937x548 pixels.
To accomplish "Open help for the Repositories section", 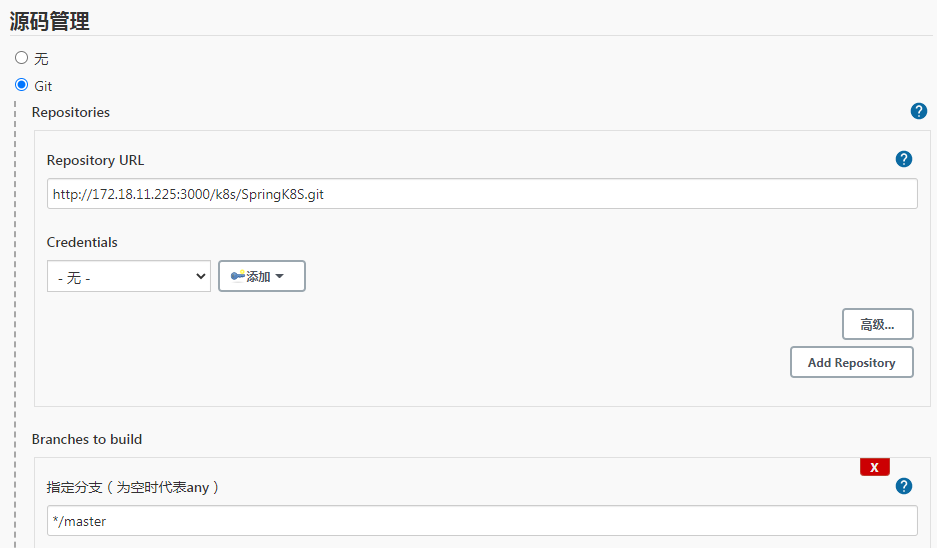I will pos(919,111).
